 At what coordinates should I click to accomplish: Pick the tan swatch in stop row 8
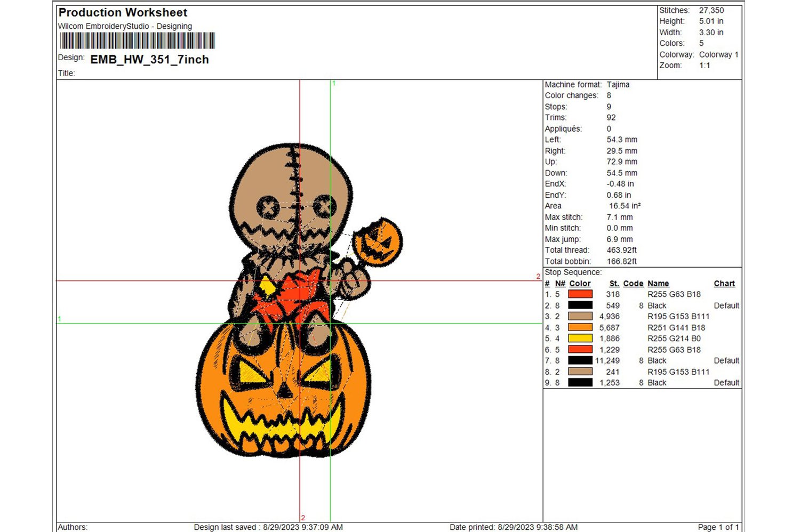point(580,372)
